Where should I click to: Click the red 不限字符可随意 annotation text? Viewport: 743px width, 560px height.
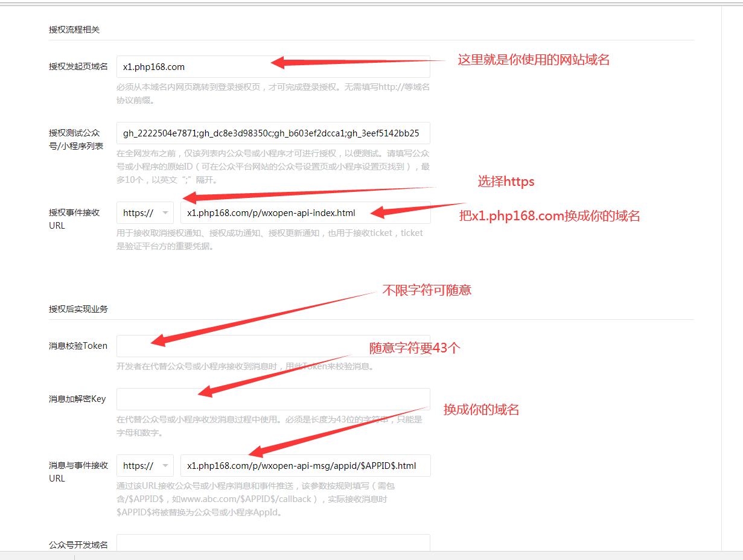click(427, 290)
